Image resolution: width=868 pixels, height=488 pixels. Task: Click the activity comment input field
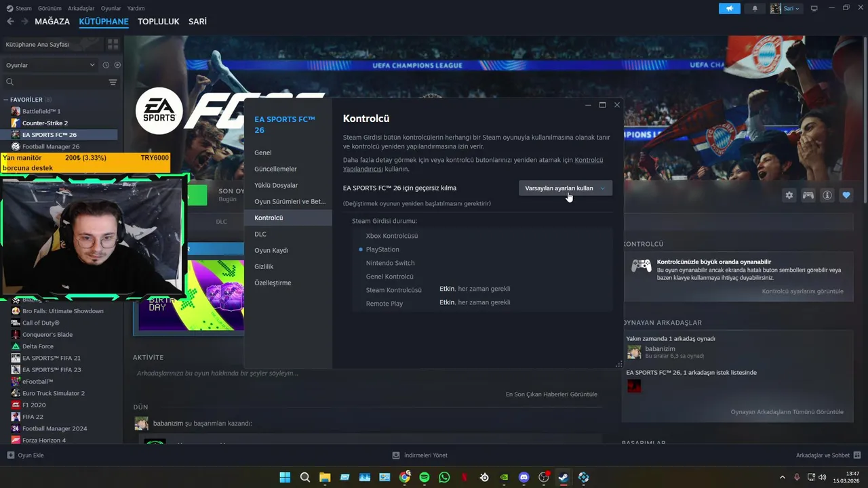tap(366, 373)
